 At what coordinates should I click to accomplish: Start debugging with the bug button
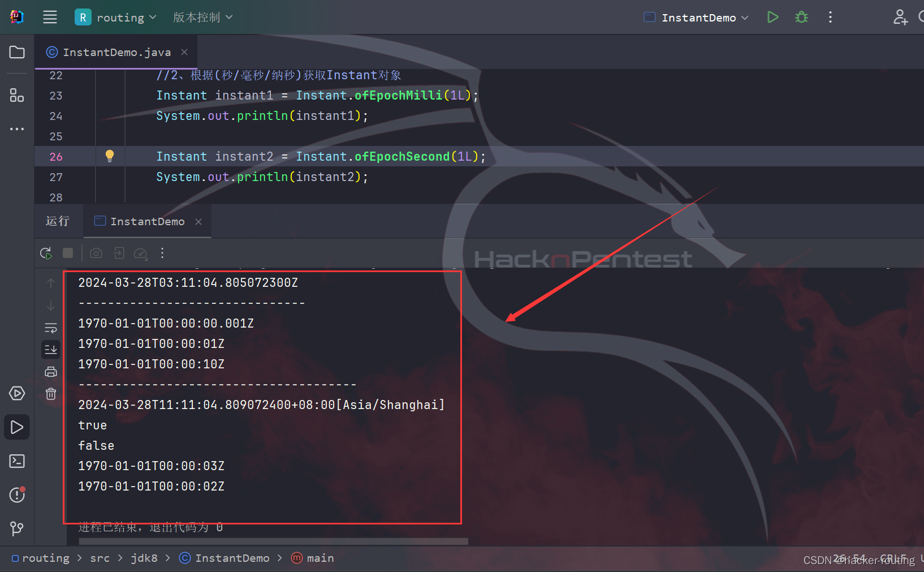click(801, 17)
